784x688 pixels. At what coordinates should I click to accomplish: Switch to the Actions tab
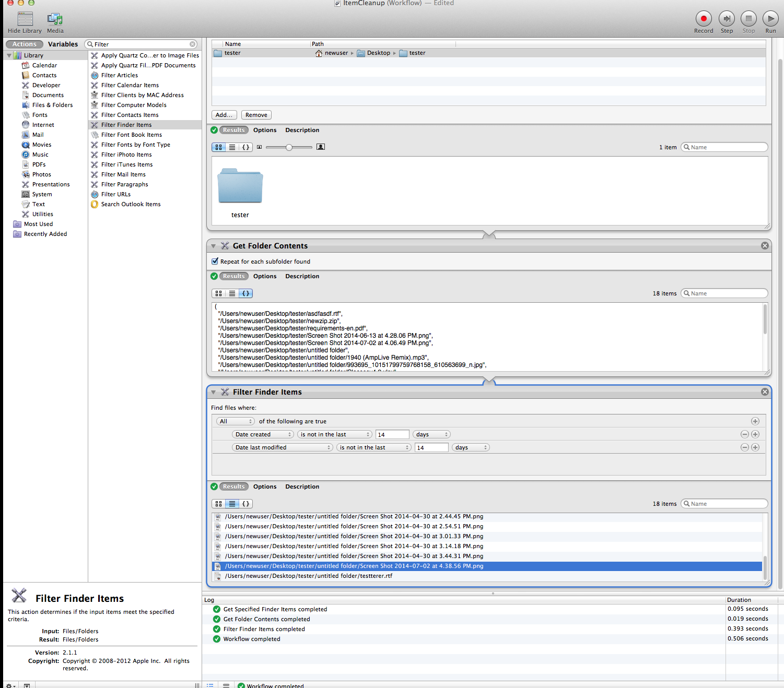point(25,44)
